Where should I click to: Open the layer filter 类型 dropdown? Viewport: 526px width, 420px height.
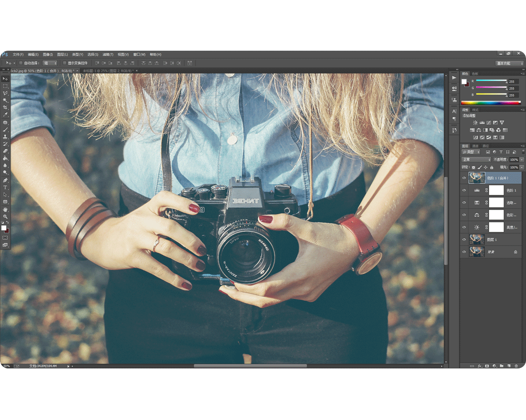click(471, 152)
